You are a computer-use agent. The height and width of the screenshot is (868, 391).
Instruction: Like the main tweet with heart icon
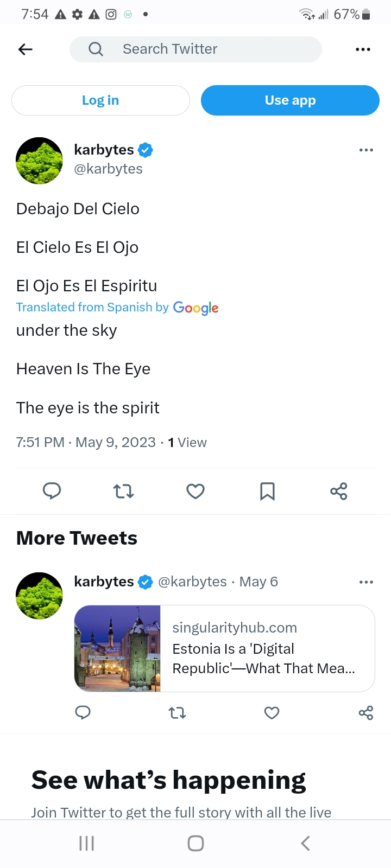pyautogui.click(x=195, y=492)
